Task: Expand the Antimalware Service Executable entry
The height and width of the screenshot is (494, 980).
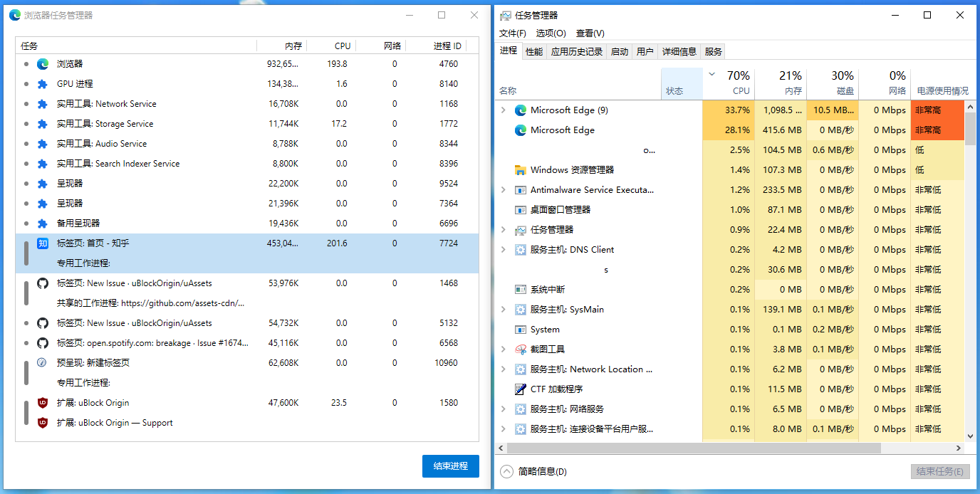Action: point(503,189)
